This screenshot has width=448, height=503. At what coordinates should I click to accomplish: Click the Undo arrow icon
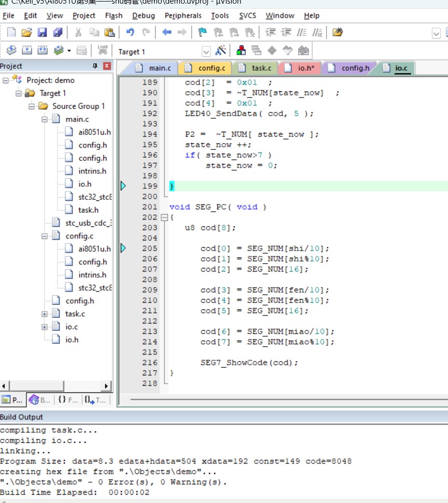coord(130,32)
